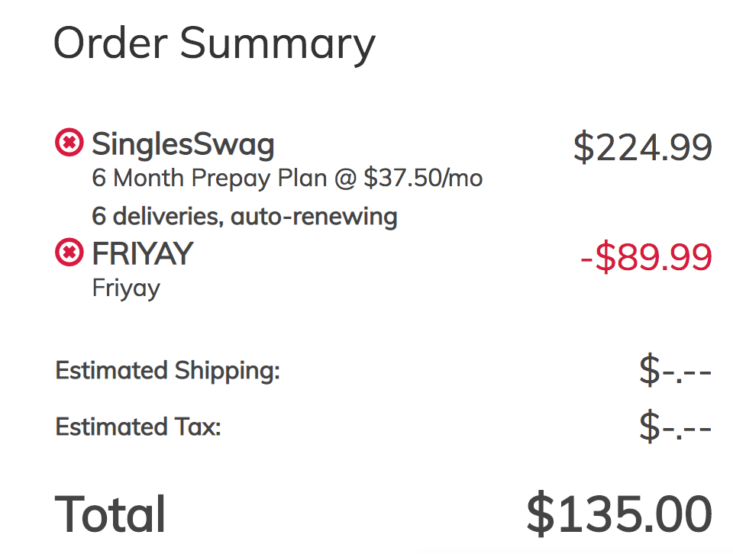Click the $37.50/mo monthly rate text
The image size is (733, 554).
(x=423, y=180)
